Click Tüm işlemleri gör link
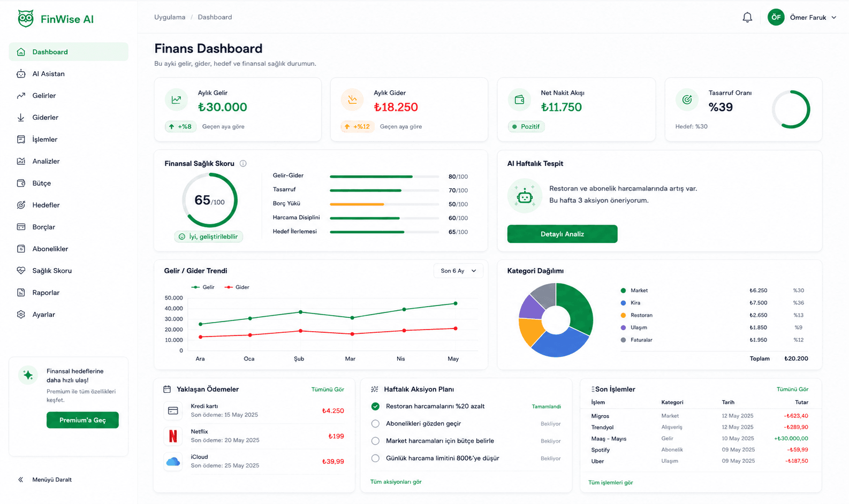This screenshot has width=849, height=504. click(x=610, y=483)
